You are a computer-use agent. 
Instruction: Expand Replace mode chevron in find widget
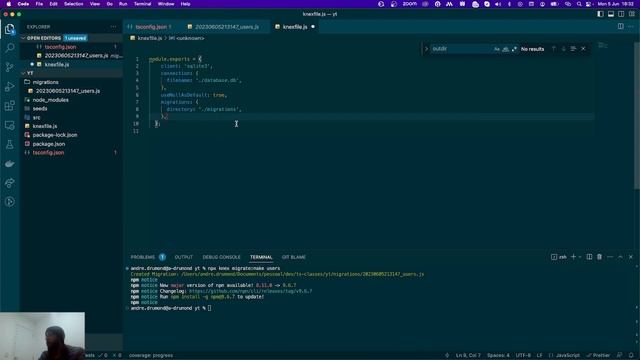(x=426, y=49)
